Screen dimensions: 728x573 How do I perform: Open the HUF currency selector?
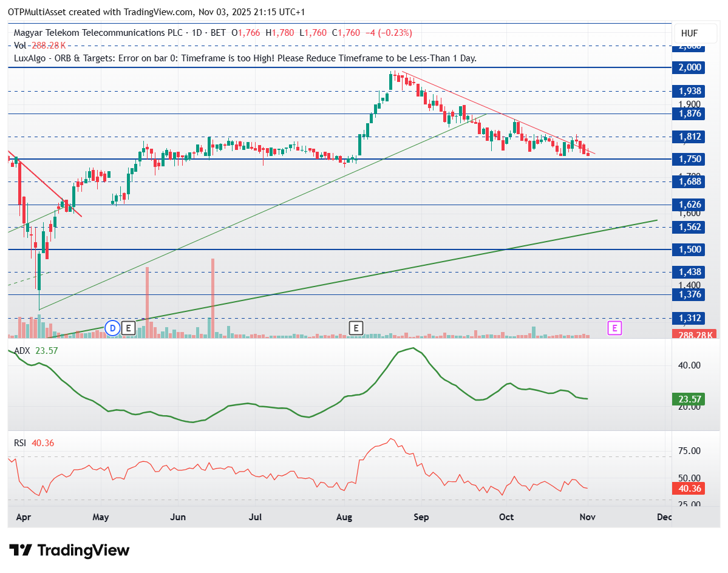[x=689, y=33]
